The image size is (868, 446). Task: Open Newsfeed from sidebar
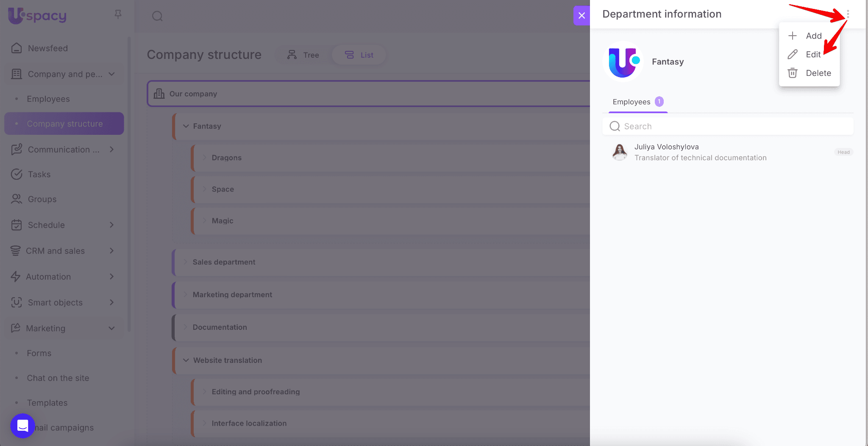point(47,48)
